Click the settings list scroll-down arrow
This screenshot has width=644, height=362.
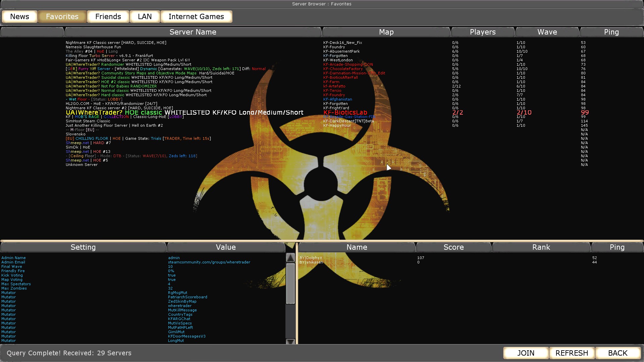click(290, 342)
